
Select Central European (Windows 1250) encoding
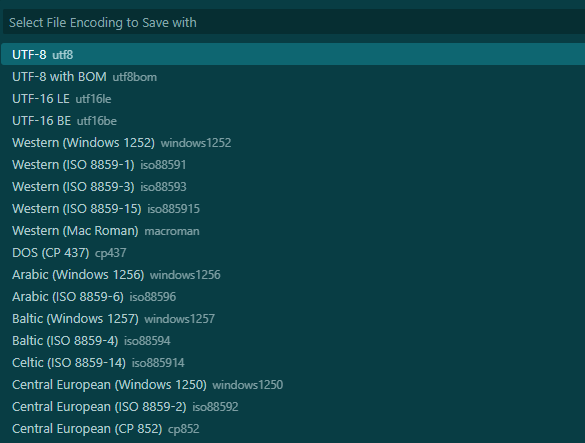coord(293,385)
